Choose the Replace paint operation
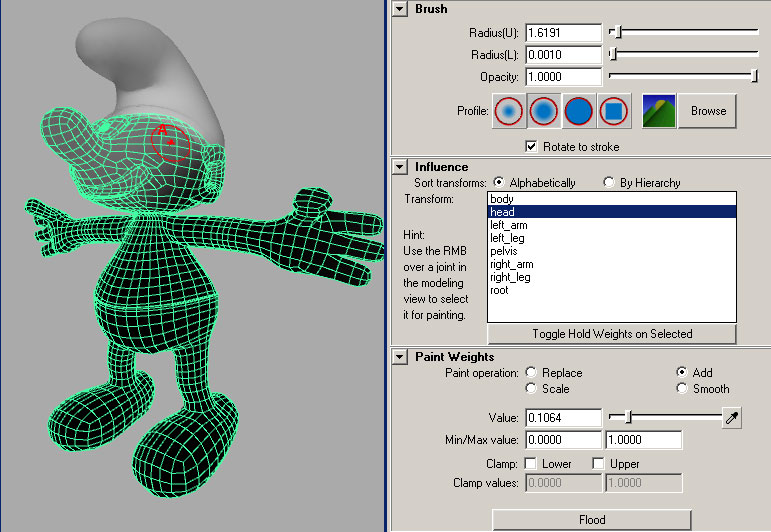771x532 pixels. (x=531, y=373)
